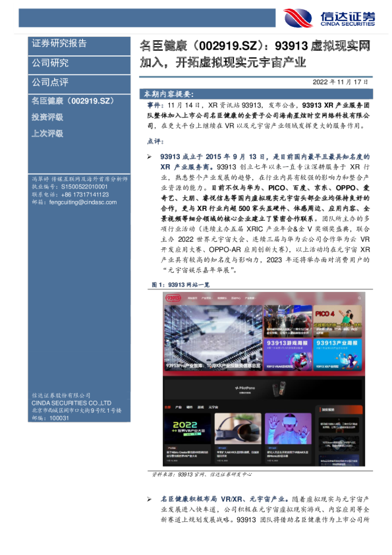Click the '事件' bold label

154,105
